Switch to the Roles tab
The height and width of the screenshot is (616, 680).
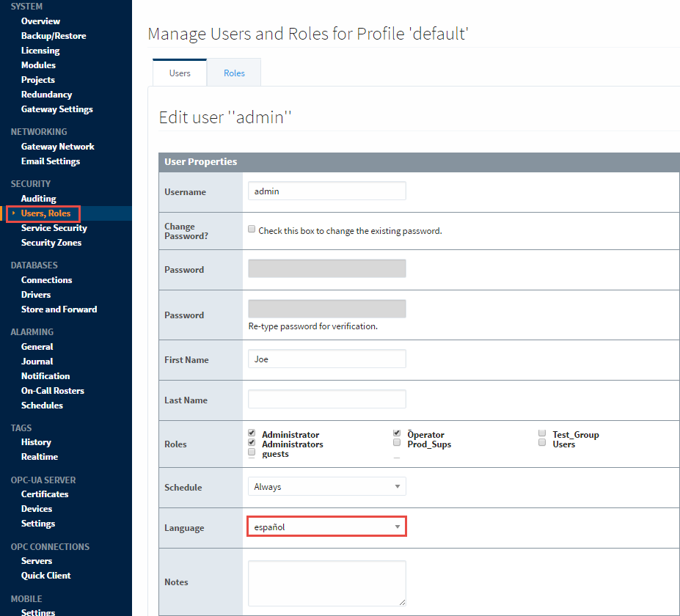tap(233, 73)
